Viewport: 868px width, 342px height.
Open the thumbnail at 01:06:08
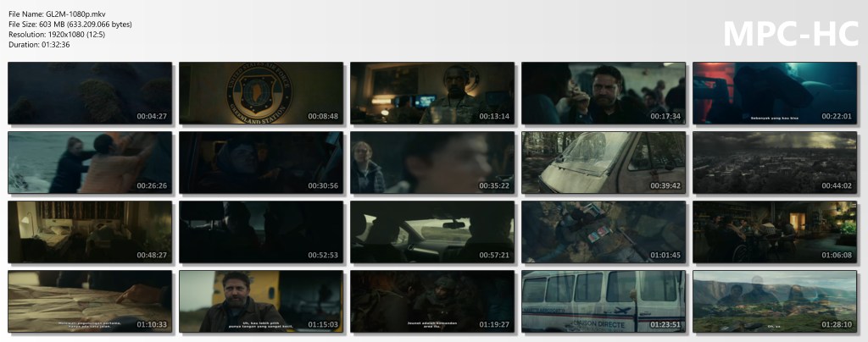(x=775, y=232)
